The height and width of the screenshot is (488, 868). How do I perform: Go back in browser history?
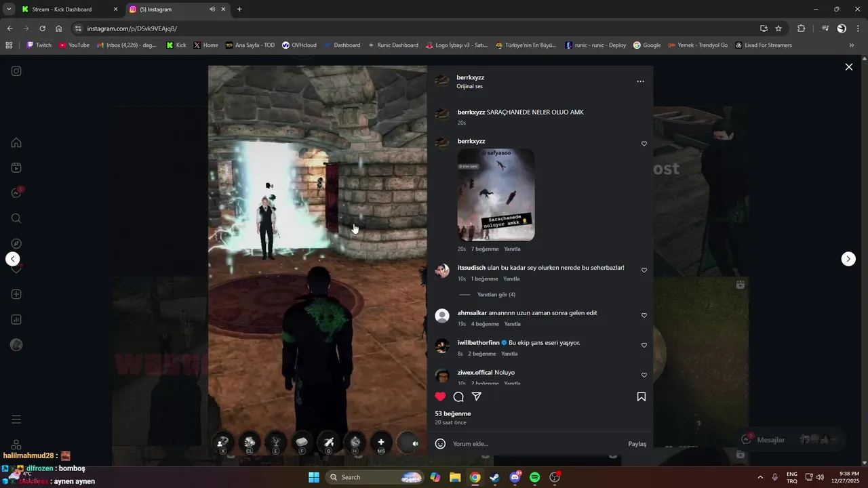pyautogui.click(x=9, y=28)
